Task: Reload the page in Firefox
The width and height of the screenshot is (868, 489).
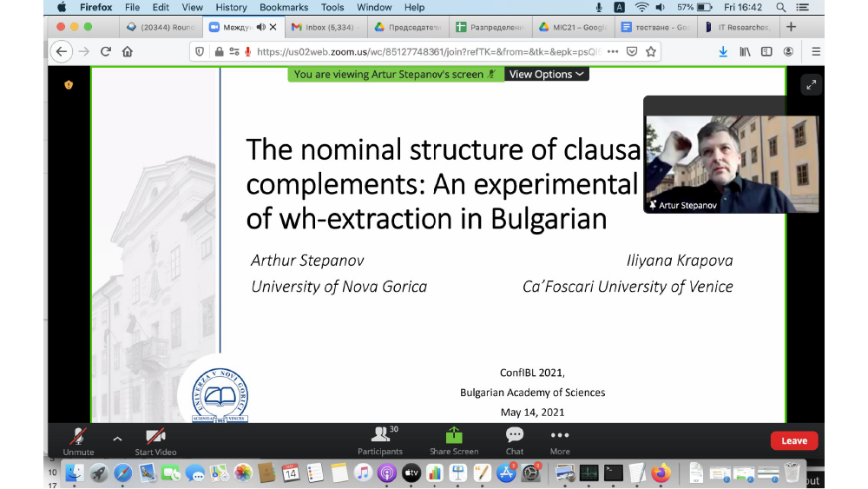Action: pos(106,52)
